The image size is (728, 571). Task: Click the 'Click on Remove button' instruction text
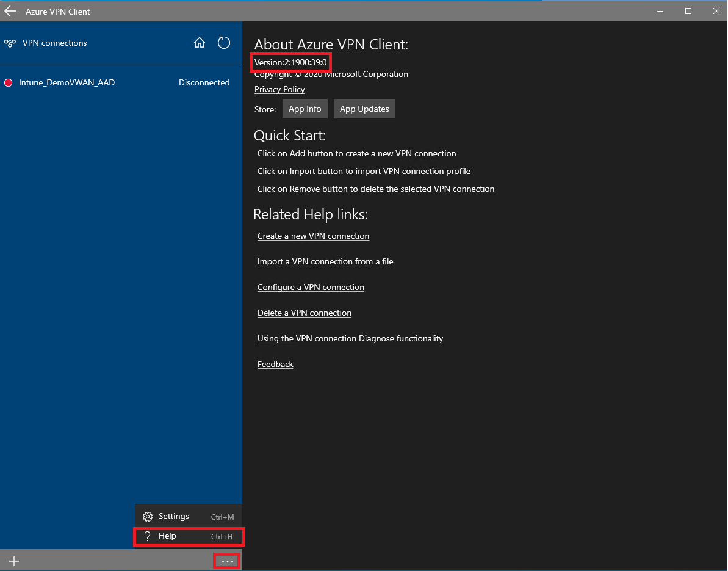pyautogui.click(x=376, y=189)
